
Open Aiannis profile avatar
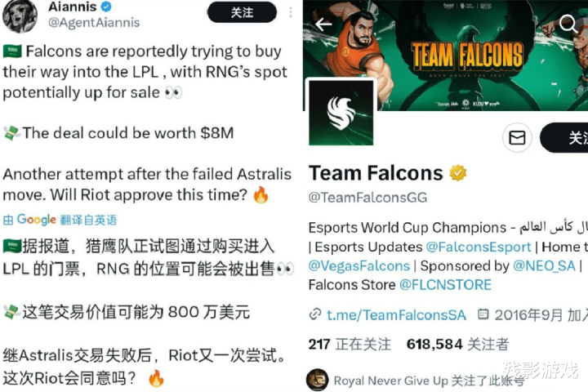tap(20, 16)
